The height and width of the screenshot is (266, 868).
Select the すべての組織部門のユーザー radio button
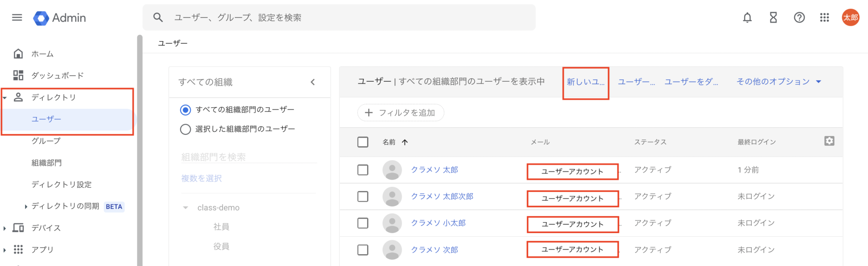pyautogui.click(x=185, y=109)
